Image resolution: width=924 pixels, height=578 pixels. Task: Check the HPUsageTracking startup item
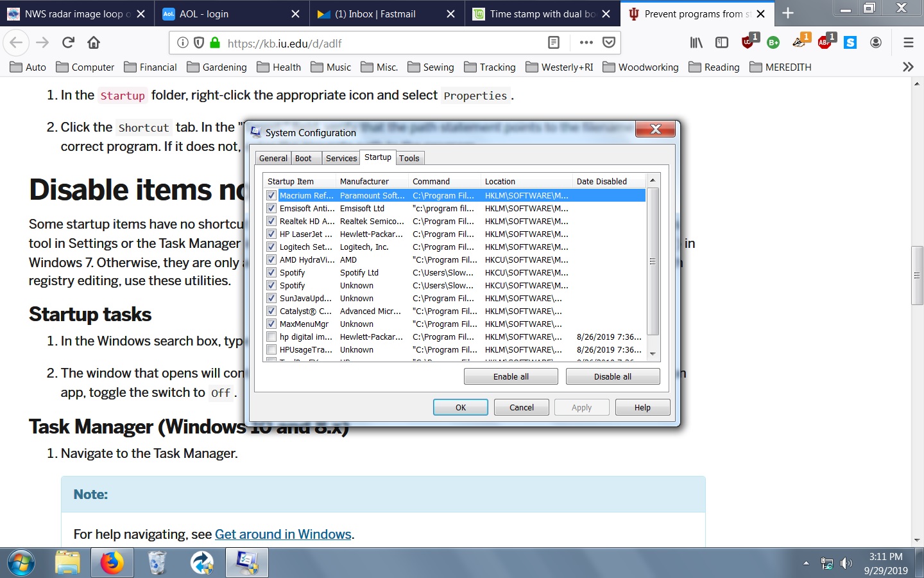[x=271, y=349]
